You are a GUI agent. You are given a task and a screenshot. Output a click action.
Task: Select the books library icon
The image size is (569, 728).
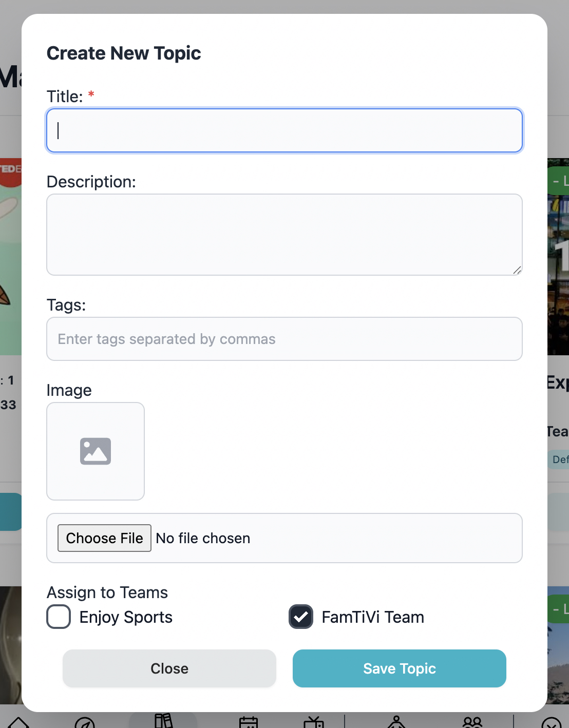pyautogui.click(x=163, y=721)
